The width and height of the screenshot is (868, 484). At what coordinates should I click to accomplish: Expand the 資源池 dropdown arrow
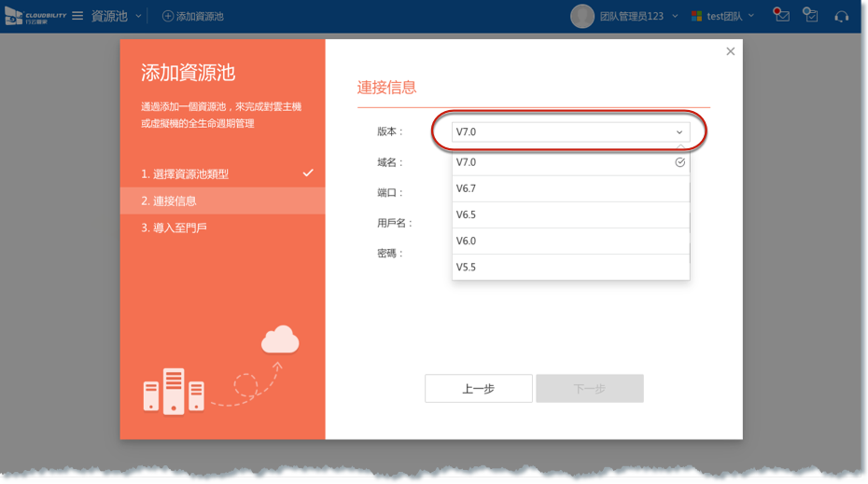pyautogui.click(x=139, y=16)
